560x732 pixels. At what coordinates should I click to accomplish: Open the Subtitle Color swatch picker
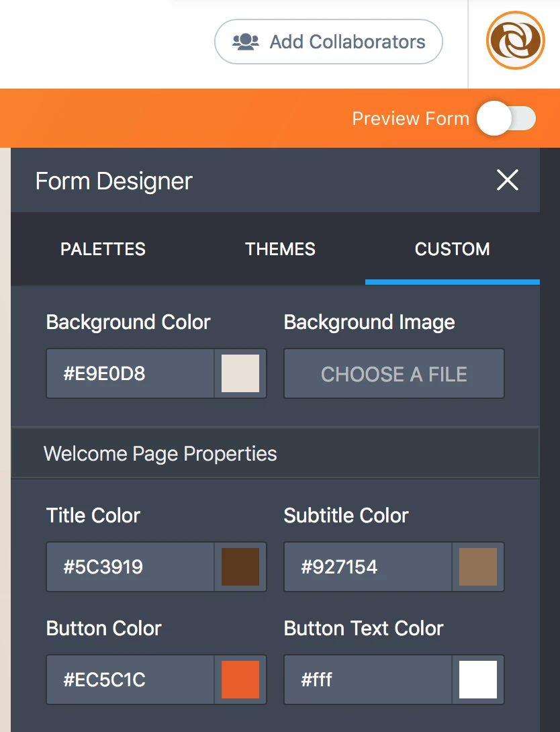tap(478, 567)
